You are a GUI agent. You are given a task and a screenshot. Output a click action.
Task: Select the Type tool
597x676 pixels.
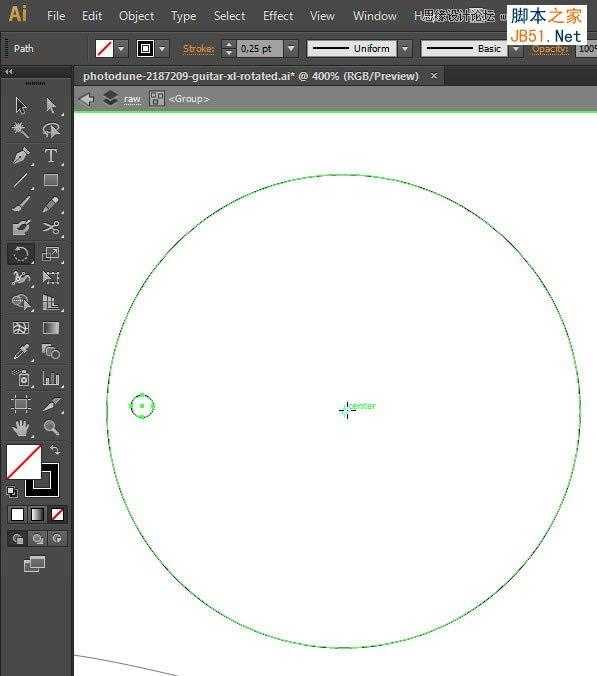coord(51,156)
